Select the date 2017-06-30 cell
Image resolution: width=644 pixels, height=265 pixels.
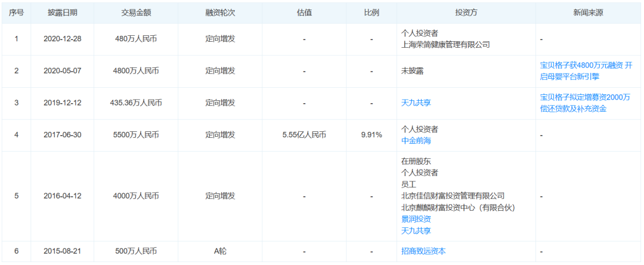[x=63, y=135]
